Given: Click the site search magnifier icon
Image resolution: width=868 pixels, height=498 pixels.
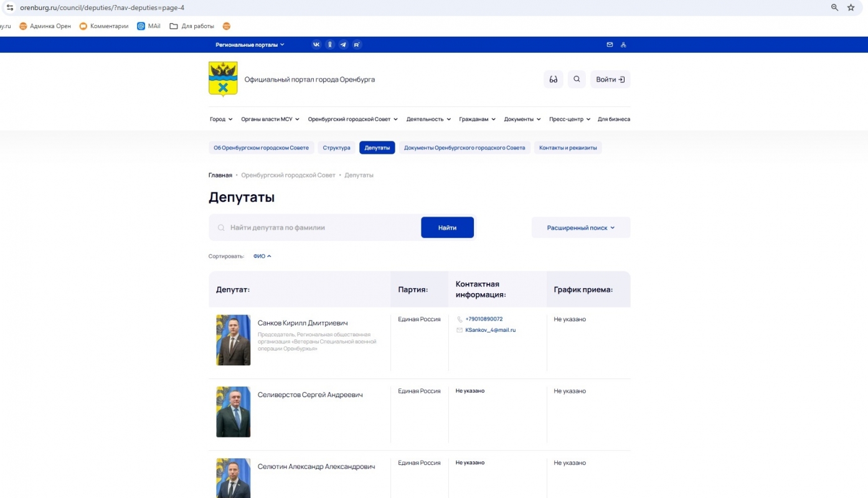Looking at the screenshot, I should [577, 80].
